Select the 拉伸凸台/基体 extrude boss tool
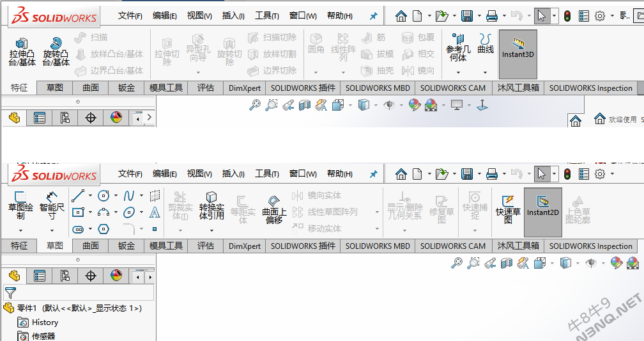Viewport: 644px width, 341px height. pos(22,52)
